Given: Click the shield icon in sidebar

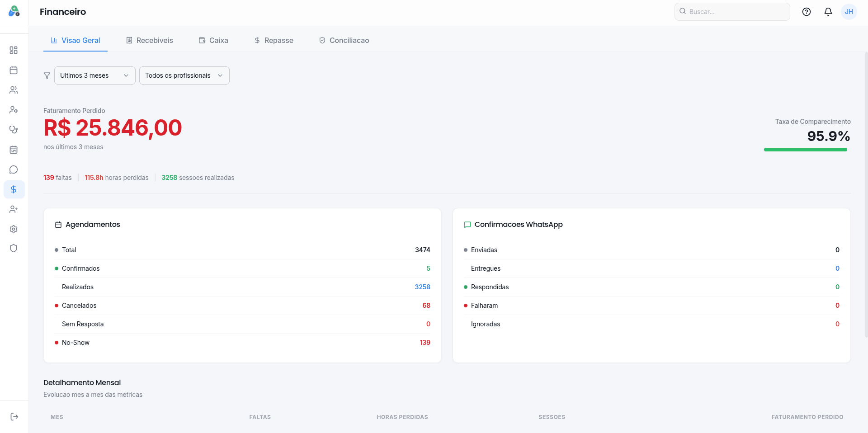Looking at the screenshot, I should (x=14, y=248).
